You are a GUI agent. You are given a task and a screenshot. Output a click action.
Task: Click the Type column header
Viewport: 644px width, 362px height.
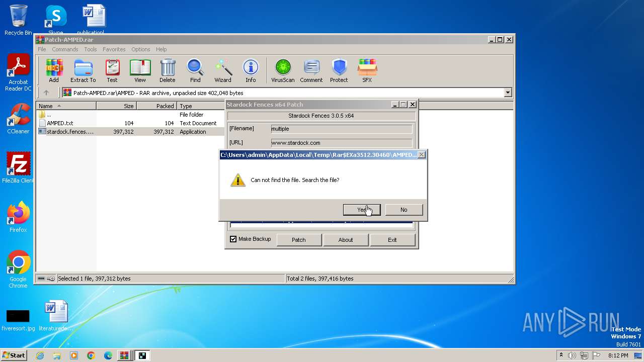coord(201,106)
